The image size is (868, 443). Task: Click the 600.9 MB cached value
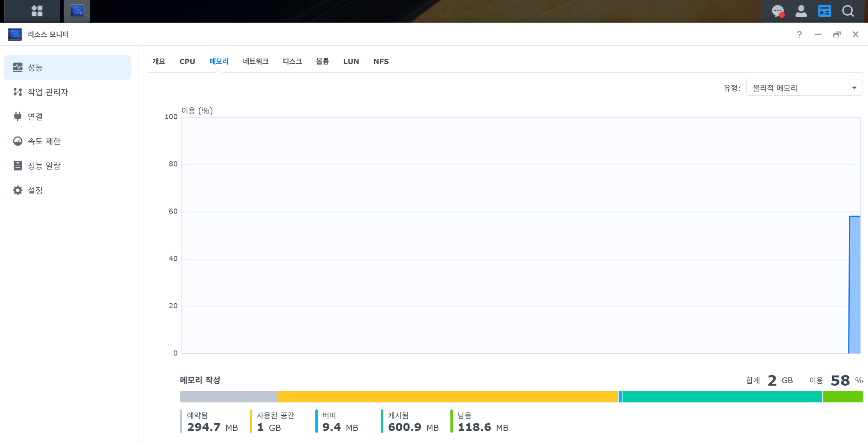[x=413, y=427]
